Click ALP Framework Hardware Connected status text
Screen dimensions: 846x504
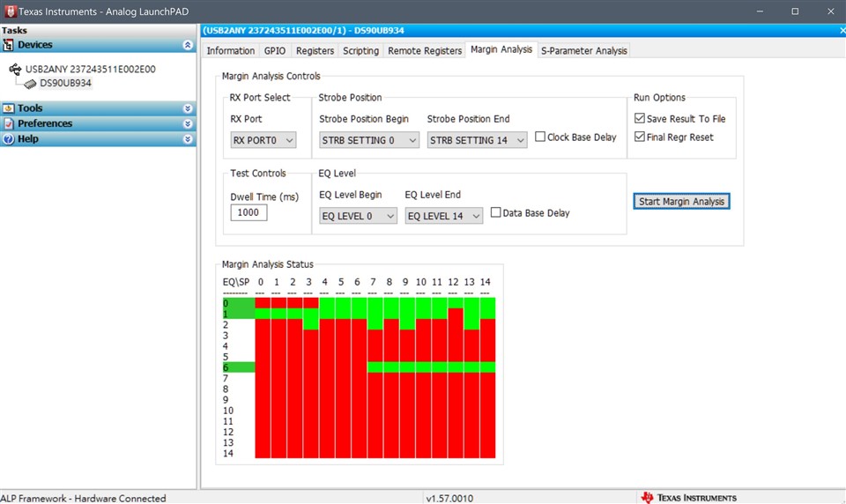click(x=83, y=498)
